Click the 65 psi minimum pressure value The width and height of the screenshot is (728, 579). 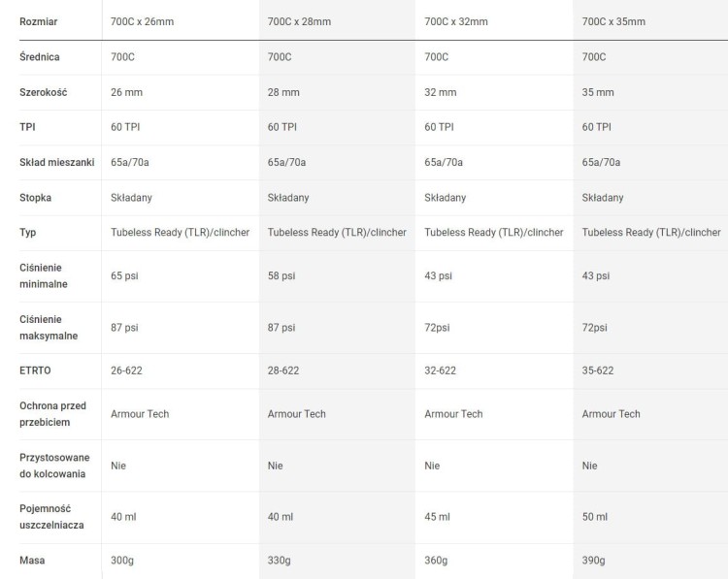[x=124, y=276]
